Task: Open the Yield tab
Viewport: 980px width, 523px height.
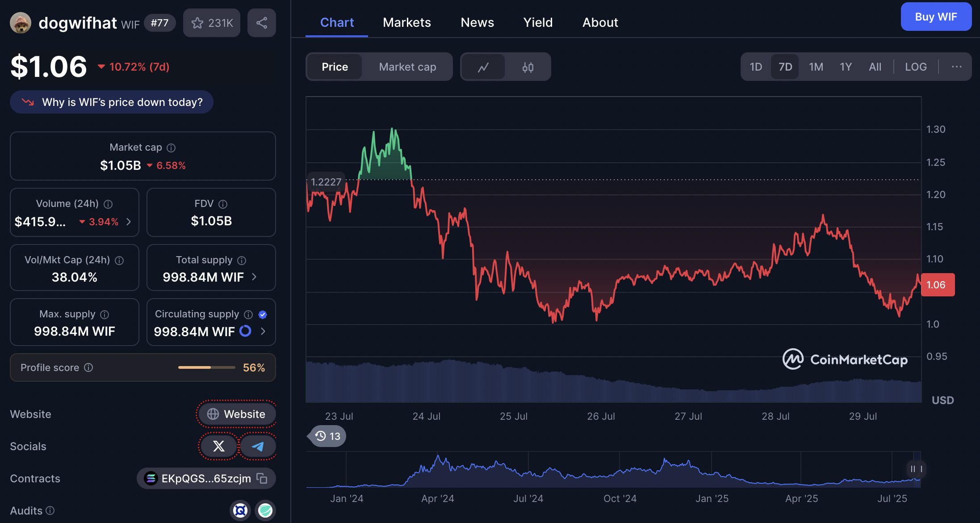Action: click(538, 22)
